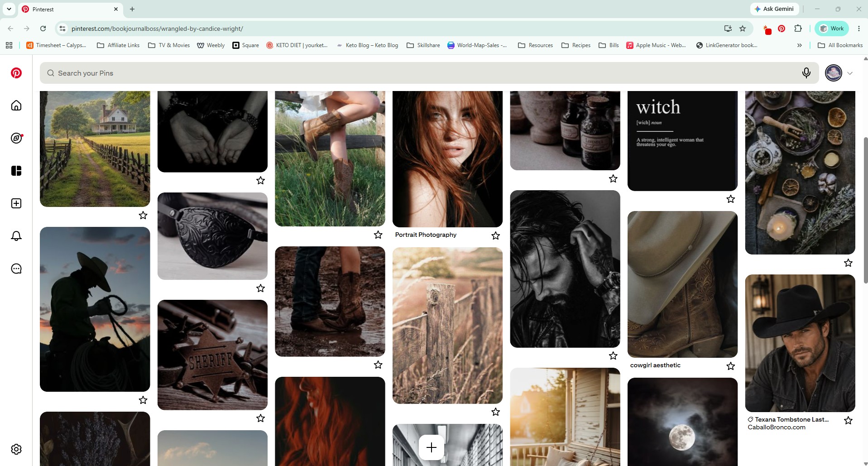
Task: Toggle favorite star beside Portrait Photography
Action: (496, 235)
